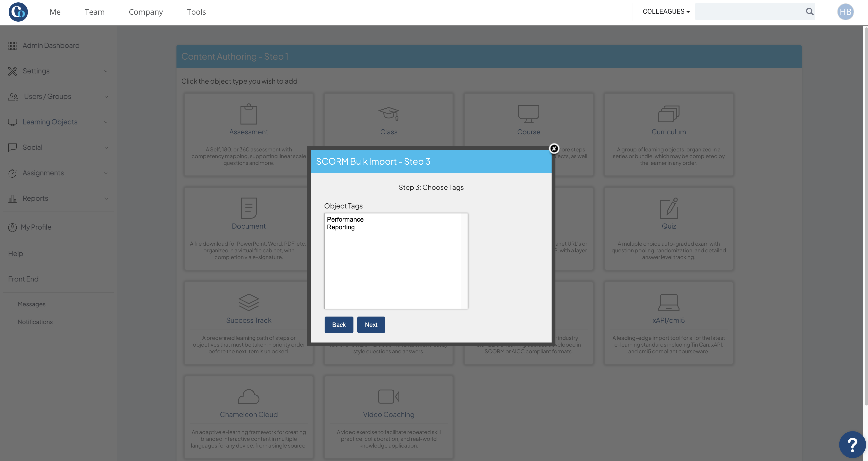868x461 pixels.
Task: Go to Admin Dashboard
Action: (51, 45)
